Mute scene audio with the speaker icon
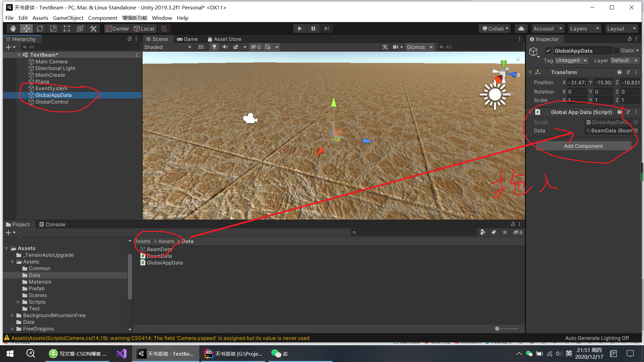This screenshot has width=644, height=362. tap(225, 47)
